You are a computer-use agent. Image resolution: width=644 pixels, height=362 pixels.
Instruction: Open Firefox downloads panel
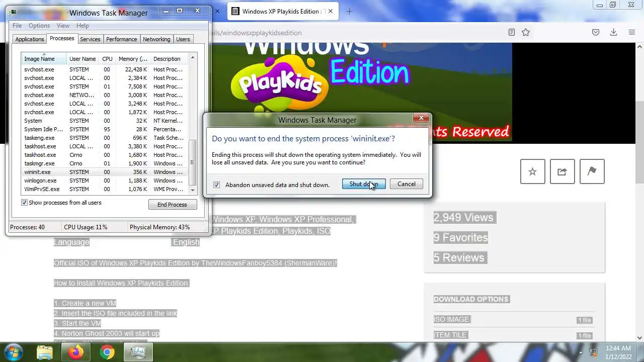pos(613,32)
